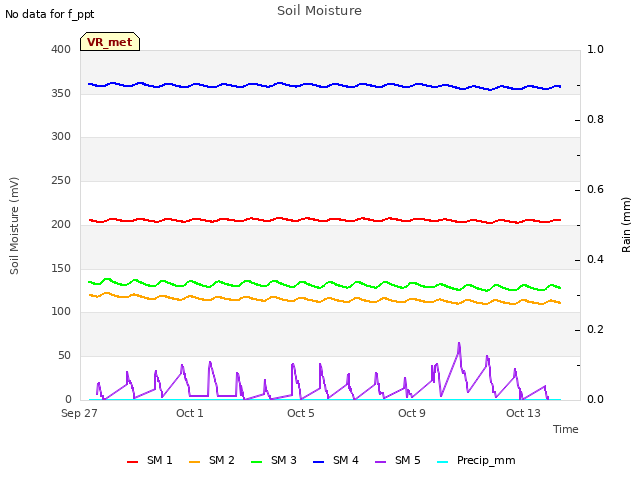This screenshot has height=480, width=640.
Task: Toggle SM 5 legend entry
Action: 398,460
